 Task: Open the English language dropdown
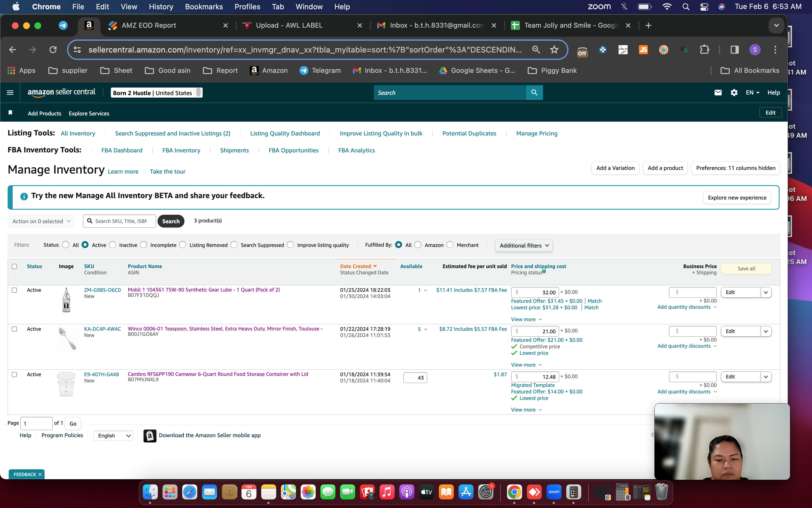113,436
